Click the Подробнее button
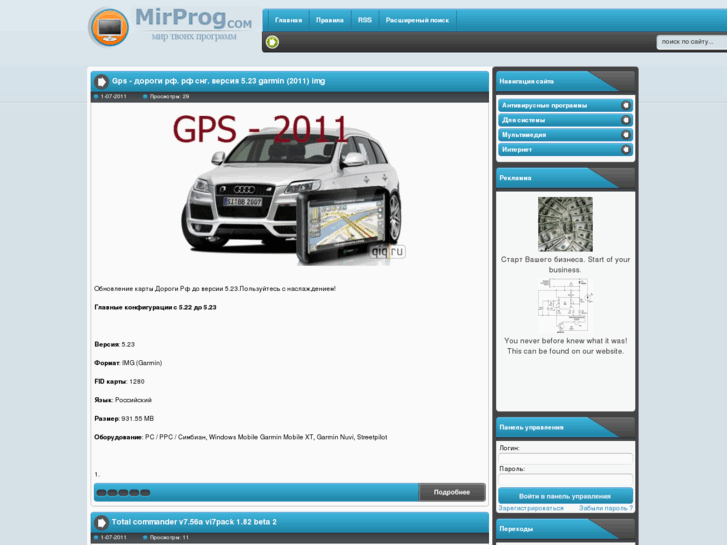Image resolution: width=727 pixels, height=545 pixels. tap(452, 492)
